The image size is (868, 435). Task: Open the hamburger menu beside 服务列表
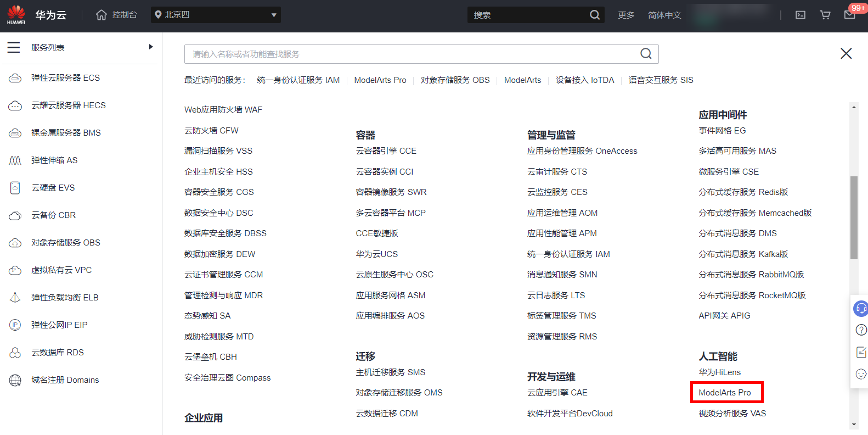[x=14, y=48]
